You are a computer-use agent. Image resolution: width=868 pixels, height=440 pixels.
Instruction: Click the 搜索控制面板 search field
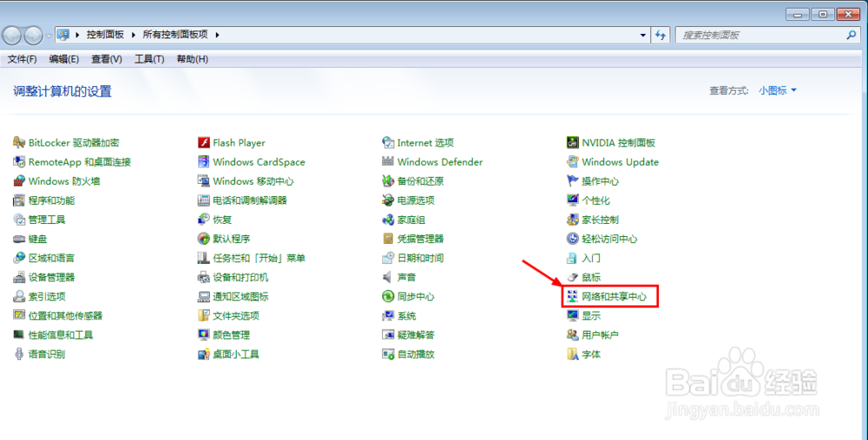[x=766, y=35]
